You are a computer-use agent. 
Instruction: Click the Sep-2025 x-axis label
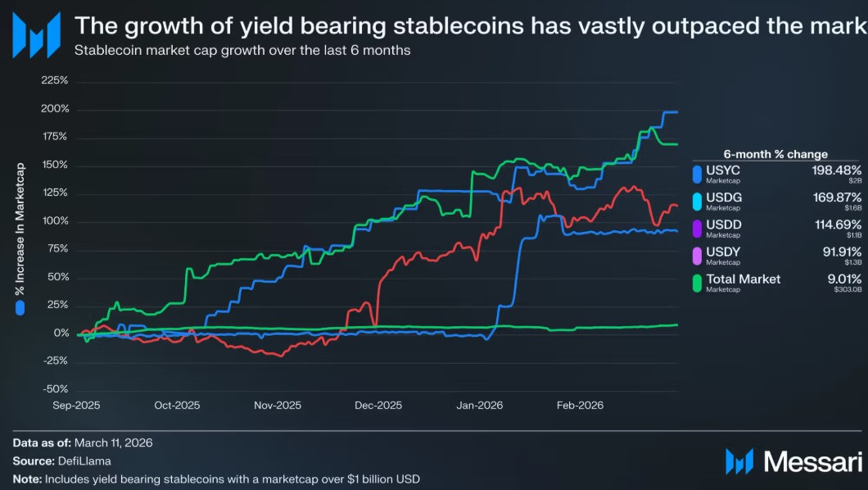(76, 405)
